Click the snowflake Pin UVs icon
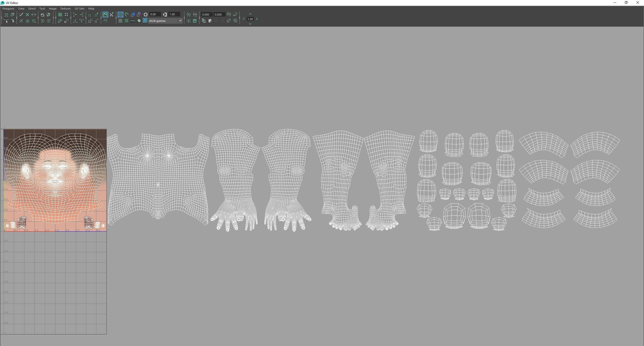This screenshot has width=644, height=346. (27, 21)
